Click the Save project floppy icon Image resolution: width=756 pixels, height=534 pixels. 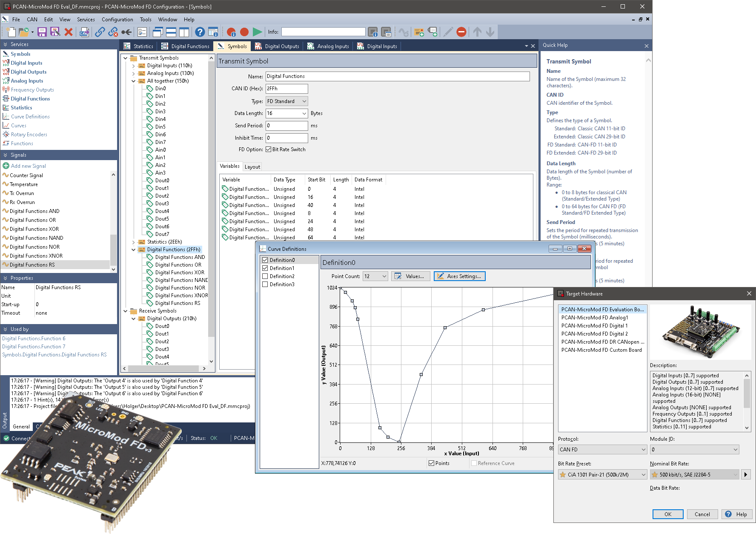tap(42, 32)
